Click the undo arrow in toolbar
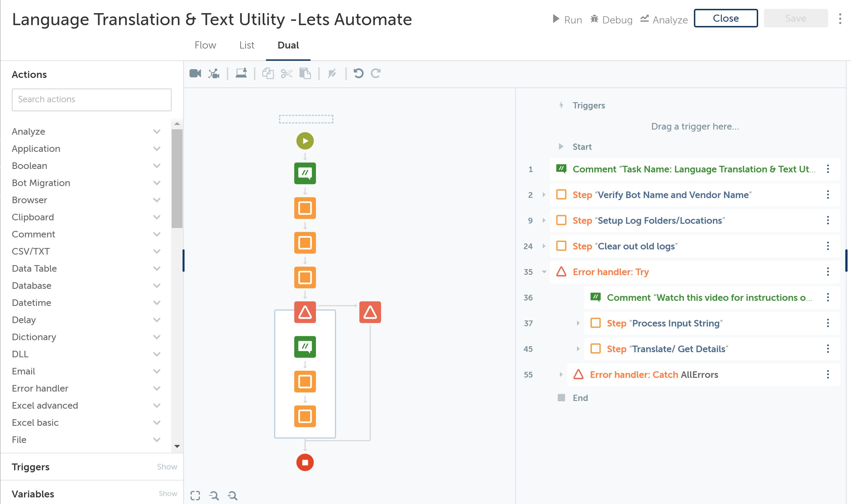Image resolution: width=851 pixels, height=504 pixels. pyautogui.click(x=358, y=73)
